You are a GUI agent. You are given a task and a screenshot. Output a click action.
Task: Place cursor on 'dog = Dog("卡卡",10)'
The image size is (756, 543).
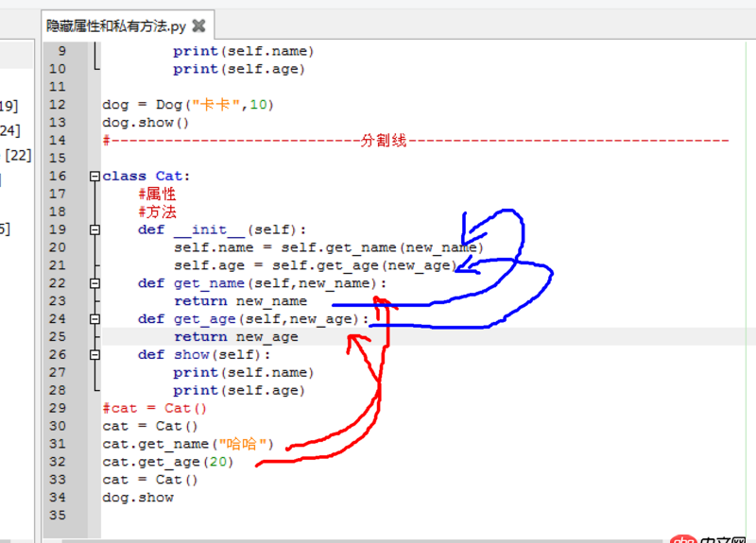tap(188, 105)
